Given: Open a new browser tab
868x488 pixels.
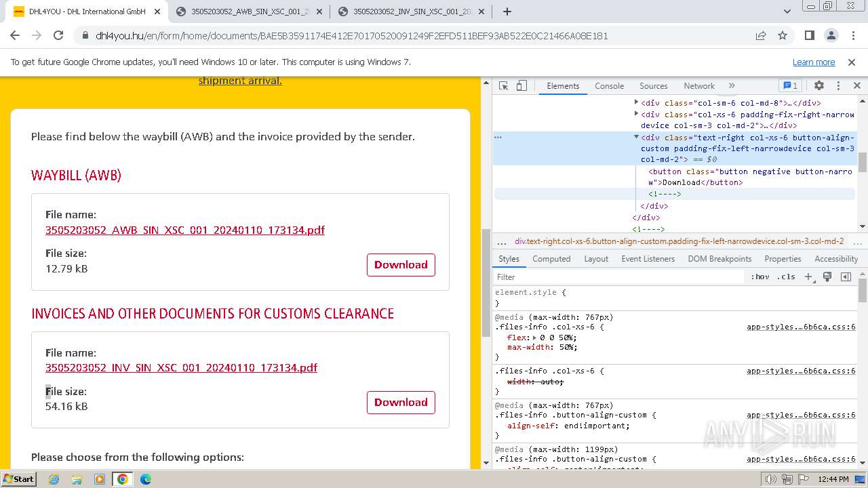Looking at the screenshot, I should (507, 12).
